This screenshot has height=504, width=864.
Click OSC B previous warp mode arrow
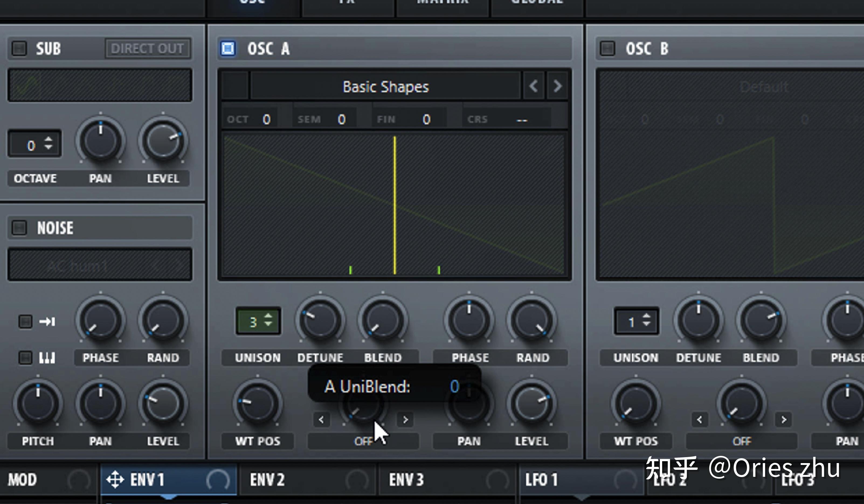[x=700, y=420]
